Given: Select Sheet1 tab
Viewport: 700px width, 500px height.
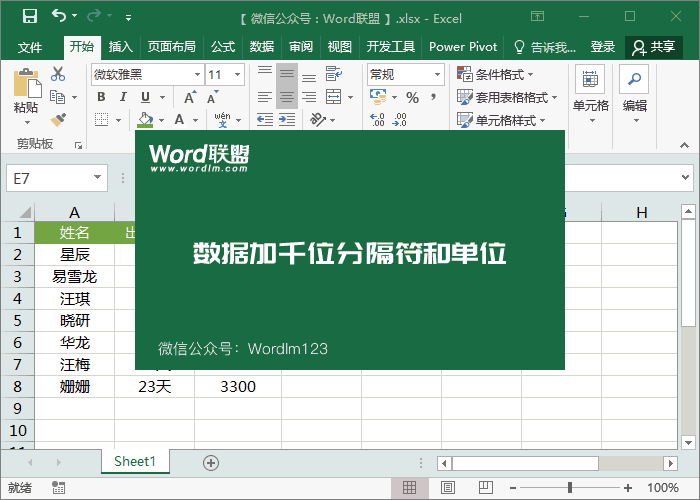Looking at the screenshot, I should pyautogui.click(x=135, y=461).
